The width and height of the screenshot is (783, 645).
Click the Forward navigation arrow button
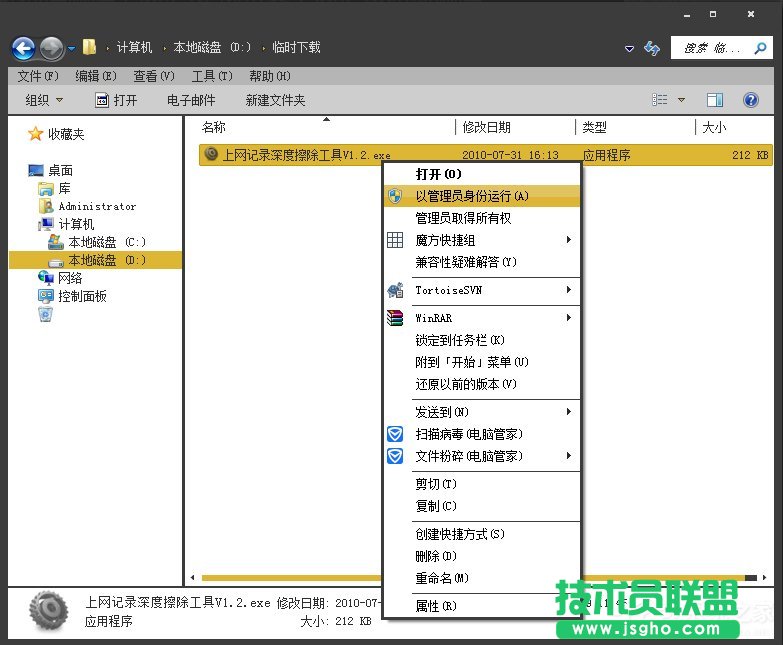click(51, 47)
